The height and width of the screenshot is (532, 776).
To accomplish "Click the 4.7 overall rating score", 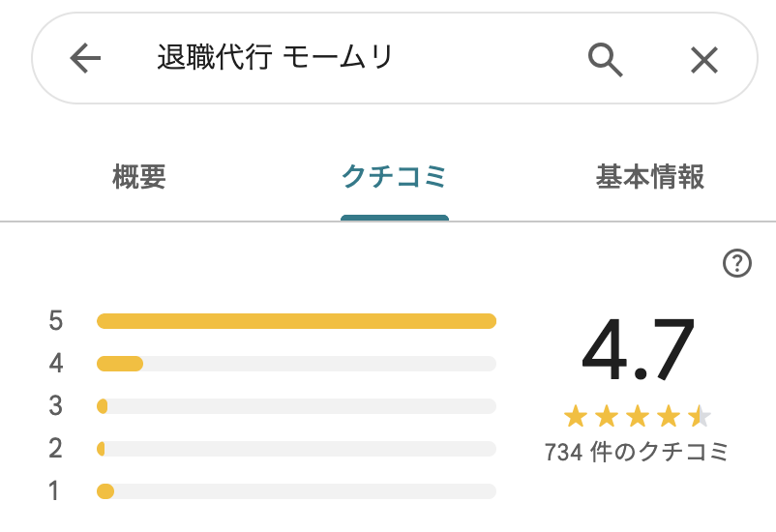I will 638,349.
